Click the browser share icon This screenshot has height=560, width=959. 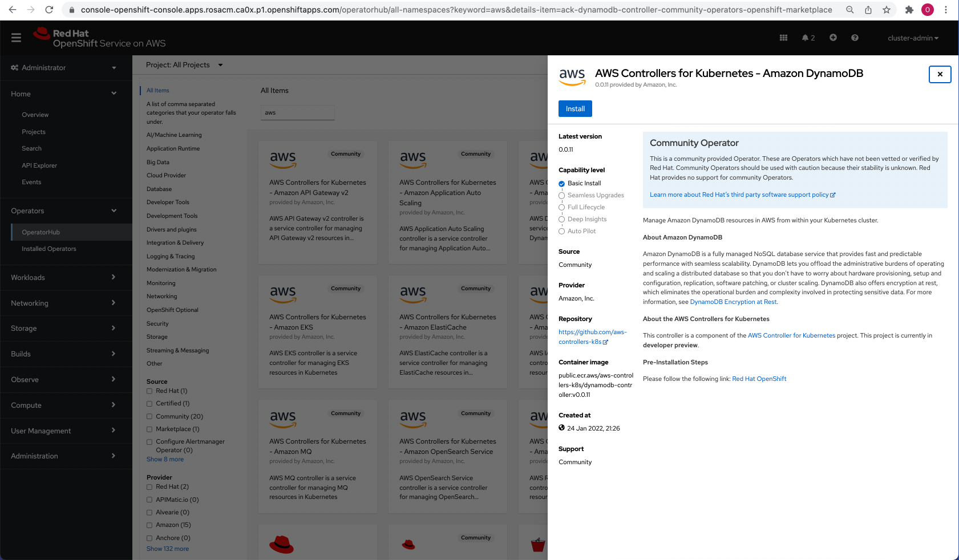click(868, 10)
